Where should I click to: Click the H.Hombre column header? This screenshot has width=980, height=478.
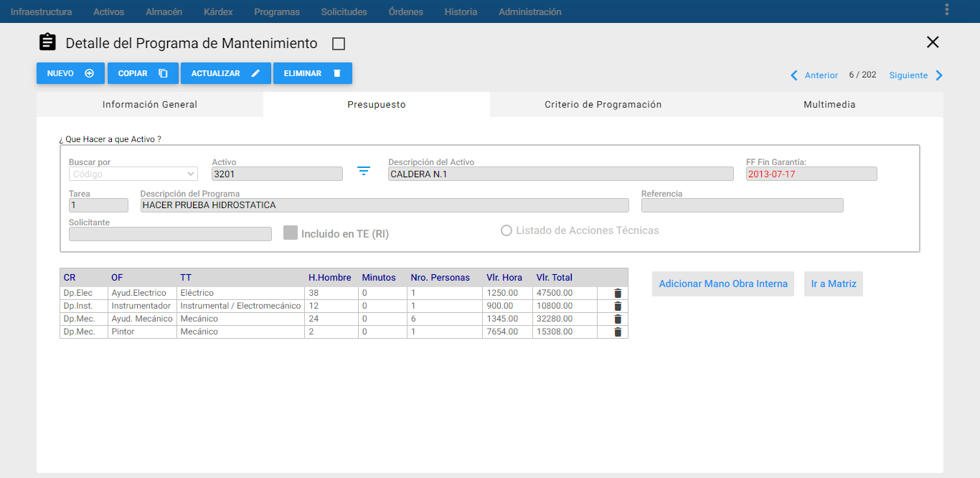[330, 278]
